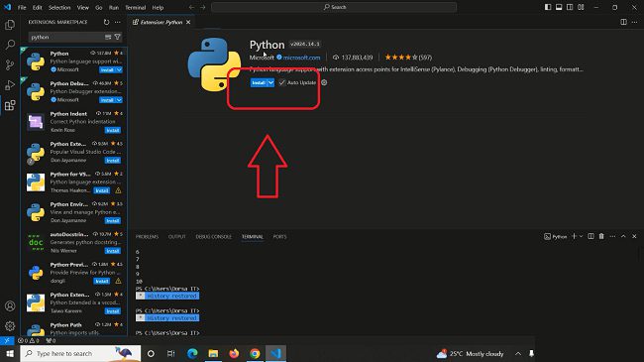
Task: Open terminal panel more actions menu
Action: tap(612, 236)
